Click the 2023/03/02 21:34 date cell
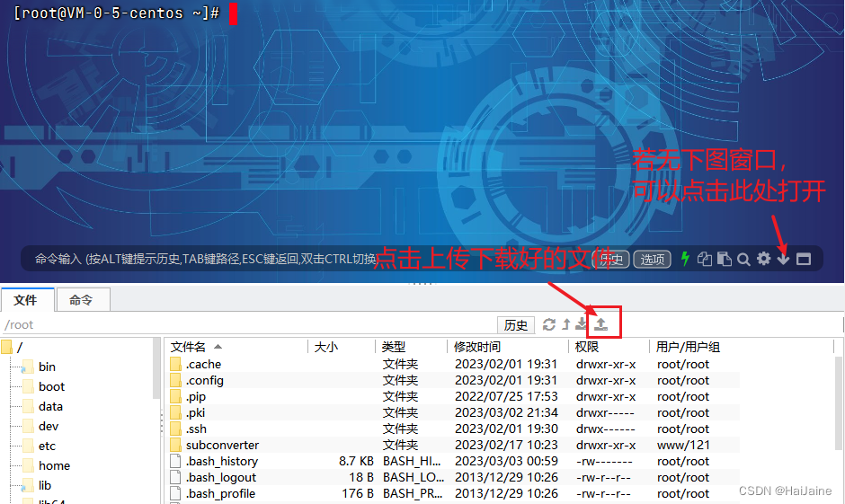The width and height of the screenshot is (845, 504). click(x=506, y=412)
